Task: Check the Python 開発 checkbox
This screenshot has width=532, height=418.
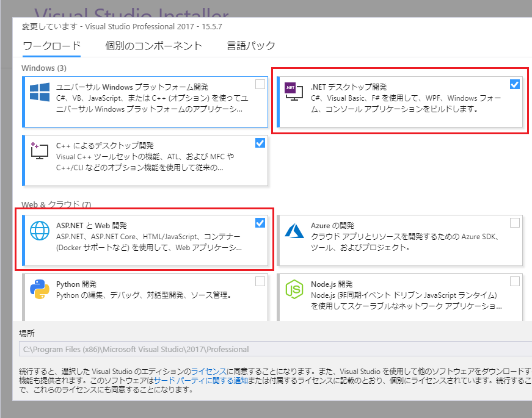Action: (260, 281)
